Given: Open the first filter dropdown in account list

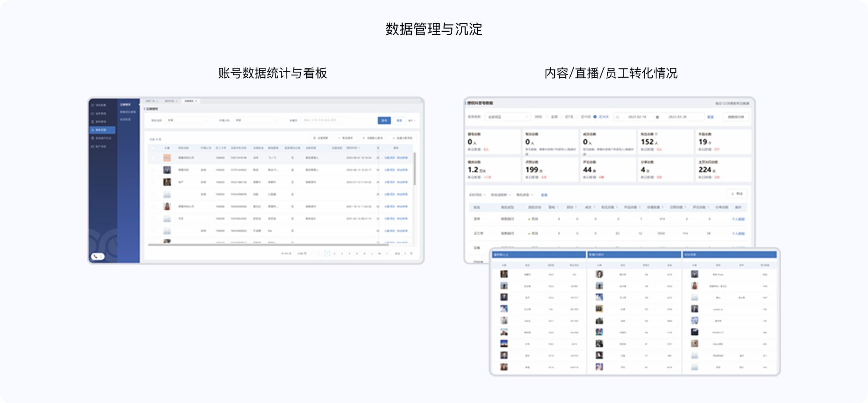Looking at the screenshot, I should pyautogui.click(x=187, y=120).
